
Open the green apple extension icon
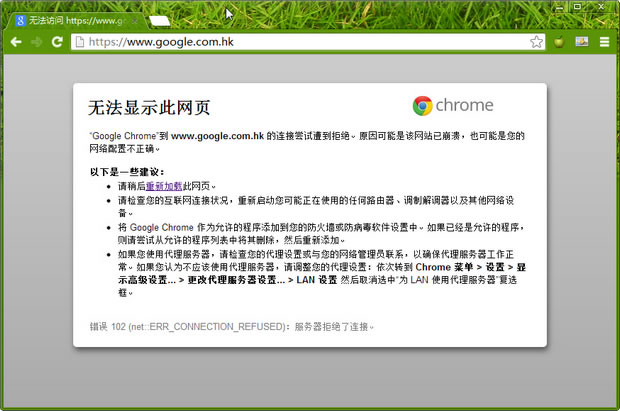point(559,42)
